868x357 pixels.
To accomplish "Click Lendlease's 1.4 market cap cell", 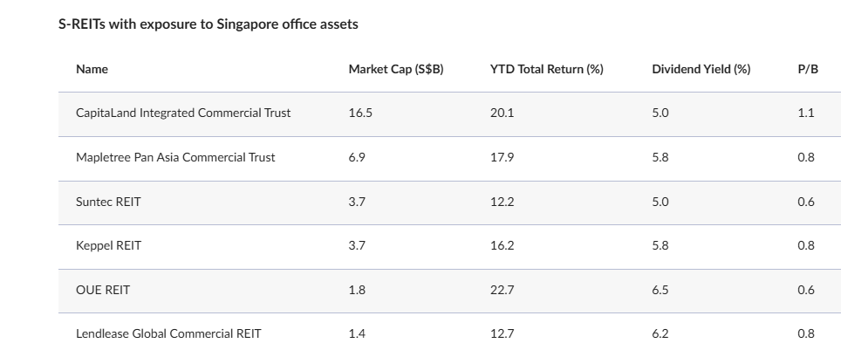I will [356, 333].
